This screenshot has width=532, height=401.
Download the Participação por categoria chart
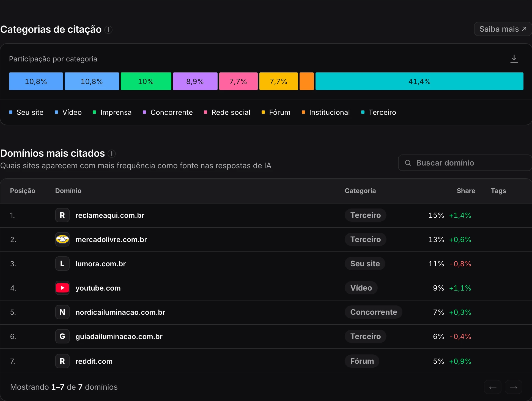point(514,59)
